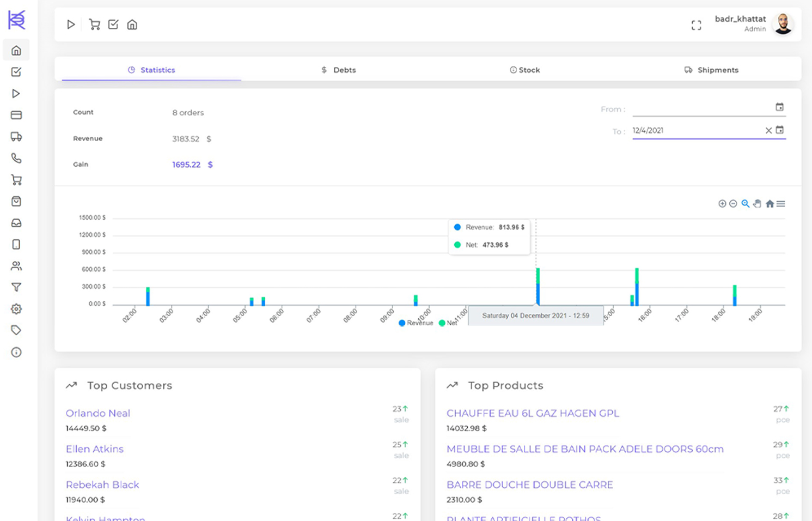
Task: Open the mobile device icon in sidebar
Action: tap(16, 244)
